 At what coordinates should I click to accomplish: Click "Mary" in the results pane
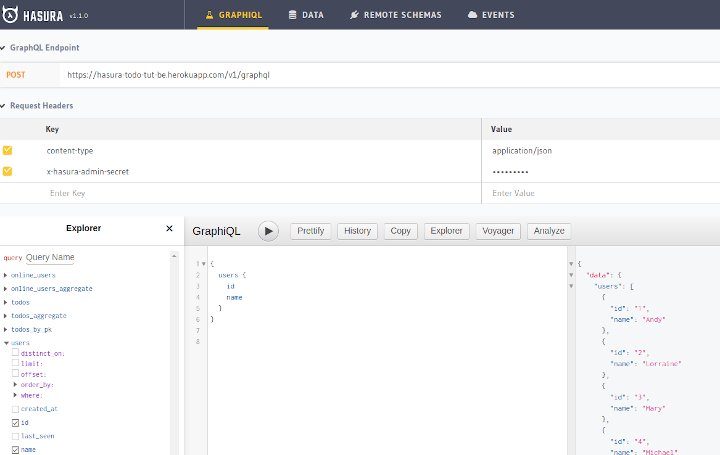click(654, 408)
